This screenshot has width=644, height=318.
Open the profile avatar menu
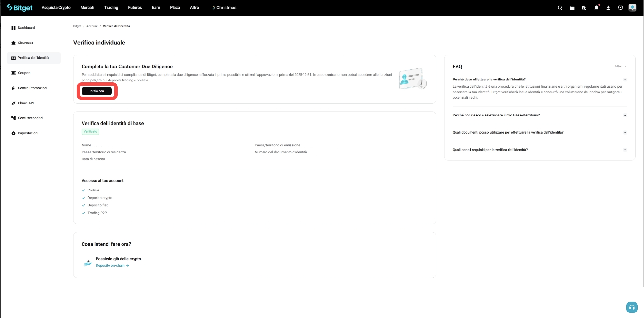[x=632, y=7]
